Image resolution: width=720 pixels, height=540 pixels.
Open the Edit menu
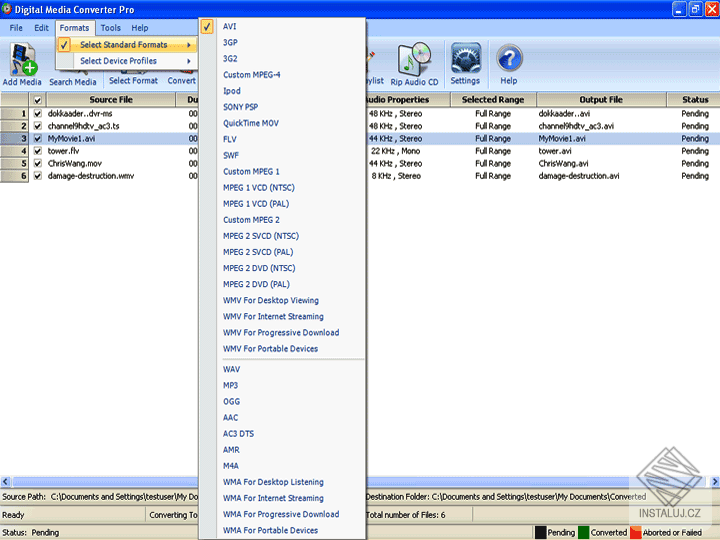[41, 28]
